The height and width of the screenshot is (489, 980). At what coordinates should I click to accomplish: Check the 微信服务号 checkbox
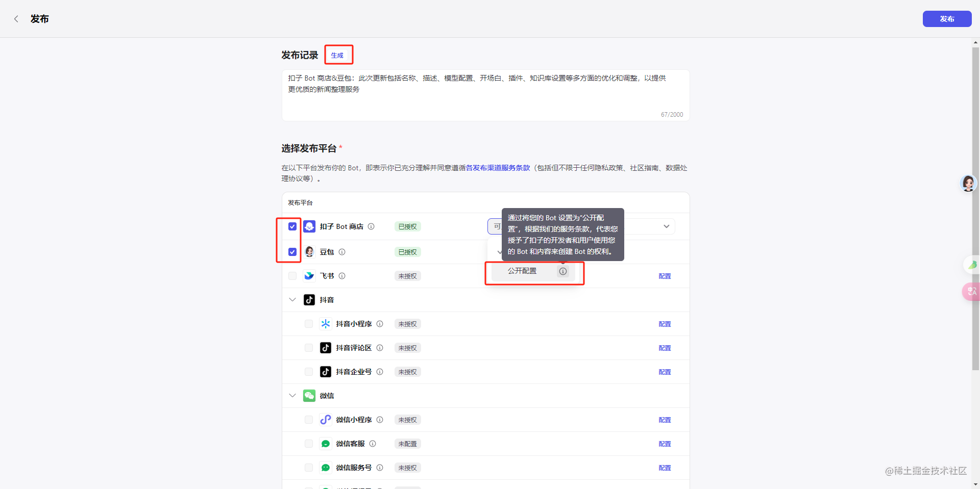(x=309, y=468)
